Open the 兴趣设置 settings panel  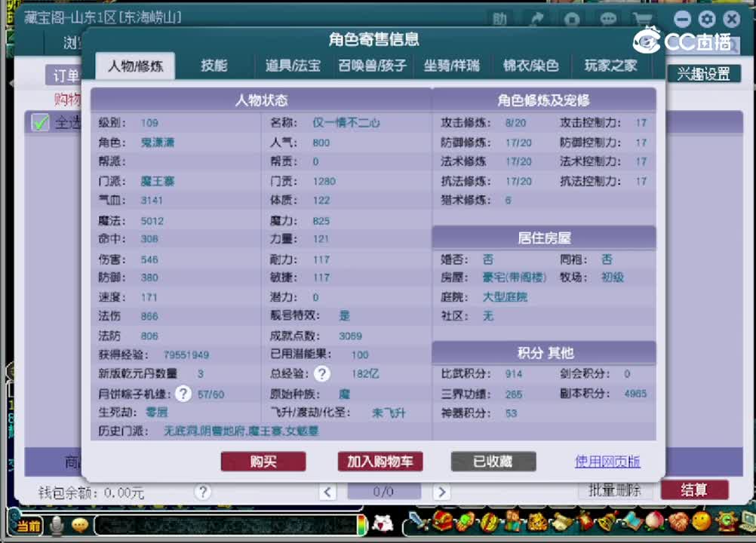tap(704, 73)
